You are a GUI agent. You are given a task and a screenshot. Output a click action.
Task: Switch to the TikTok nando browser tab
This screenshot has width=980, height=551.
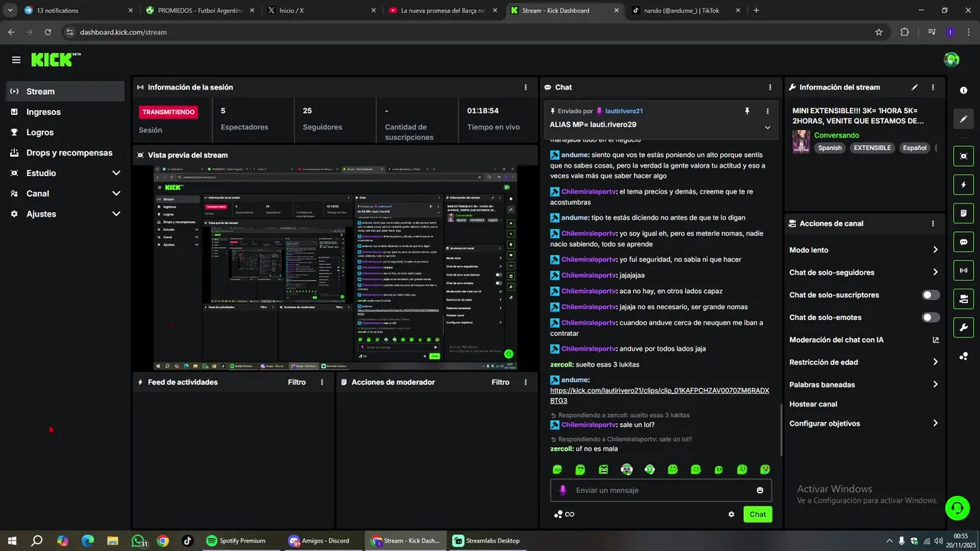tap(687, 11)
